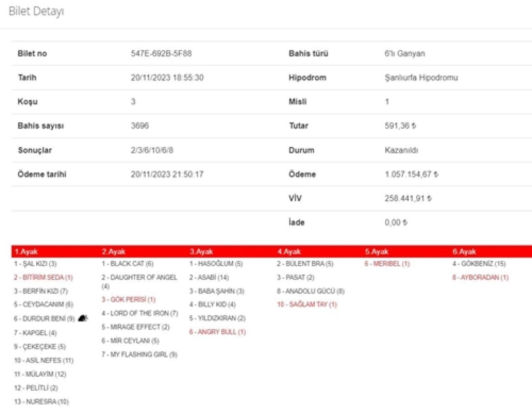Viewport: 532px width, 413px height.
Task: Click horse entry DAUGHTER OF ANGEL
Action: pos(139,277)
